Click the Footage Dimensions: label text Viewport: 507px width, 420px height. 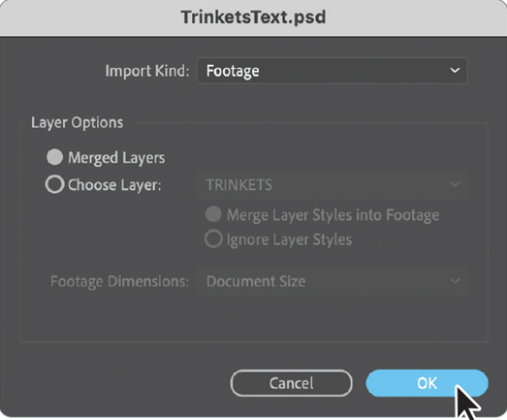click(119, 281)
